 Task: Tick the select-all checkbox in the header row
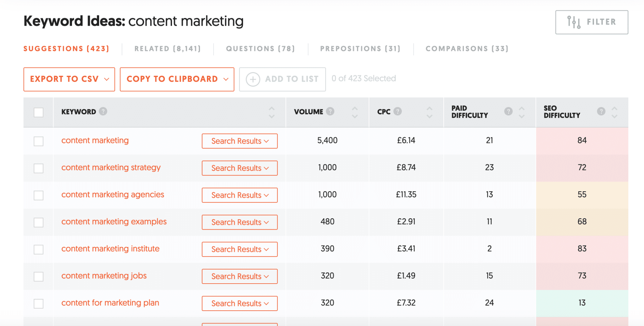[38, 112]
